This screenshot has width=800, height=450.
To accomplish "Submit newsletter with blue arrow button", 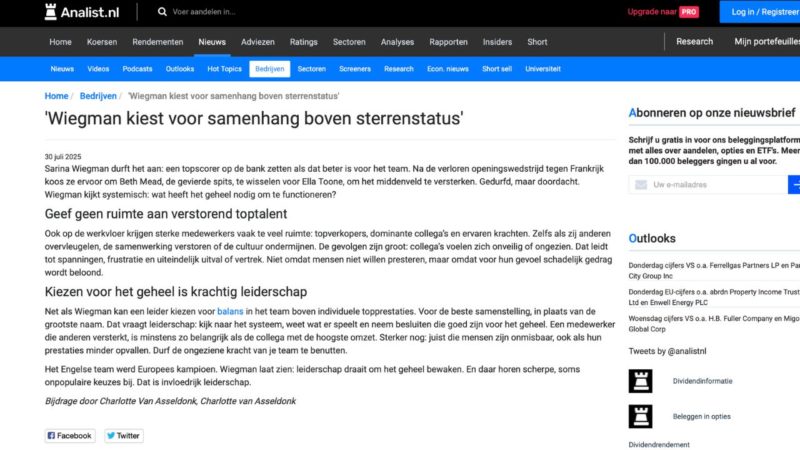I will [794, 184].
